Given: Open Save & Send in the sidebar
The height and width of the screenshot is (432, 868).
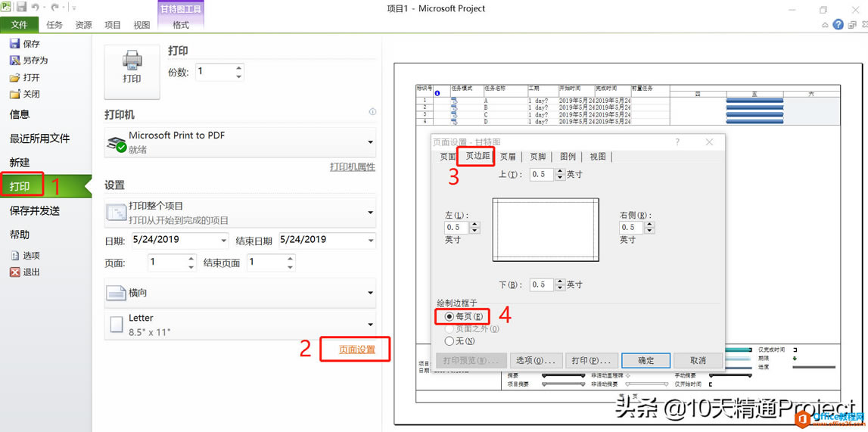Looking at the screenshot, I should (x=34, y=211).
